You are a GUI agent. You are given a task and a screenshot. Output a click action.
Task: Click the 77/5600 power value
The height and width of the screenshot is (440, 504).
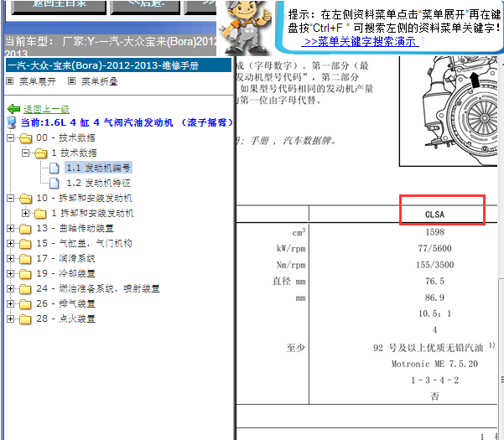[x=435, y=248]
